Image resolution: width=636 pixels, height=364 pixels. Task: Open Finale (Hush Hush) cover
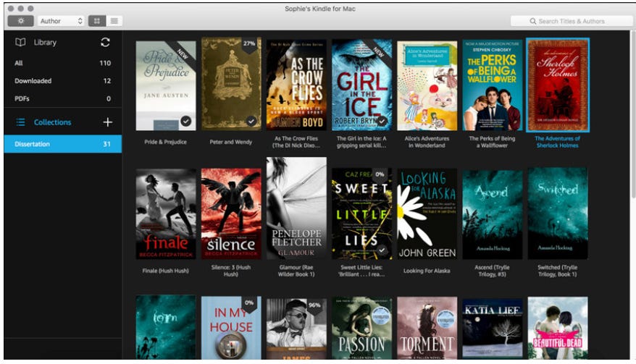[165, 214]
